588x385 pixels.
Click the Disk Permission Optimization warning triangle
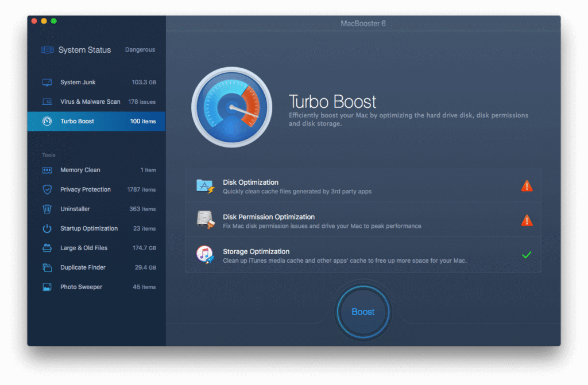527,220
